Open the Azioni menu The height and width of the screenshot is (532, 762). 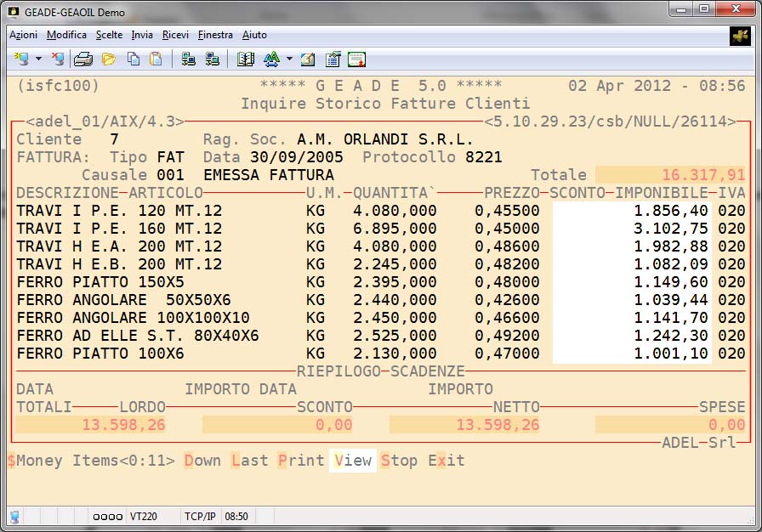(x=23, y=35)
